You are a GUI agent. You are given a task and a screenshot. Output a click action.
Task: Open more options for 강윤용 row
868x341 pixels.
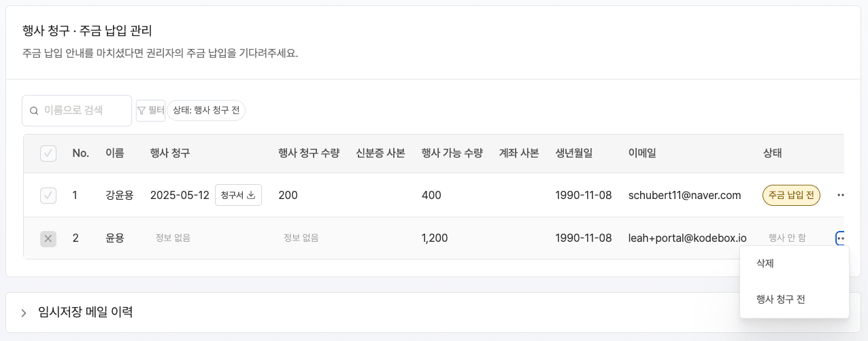841,196
